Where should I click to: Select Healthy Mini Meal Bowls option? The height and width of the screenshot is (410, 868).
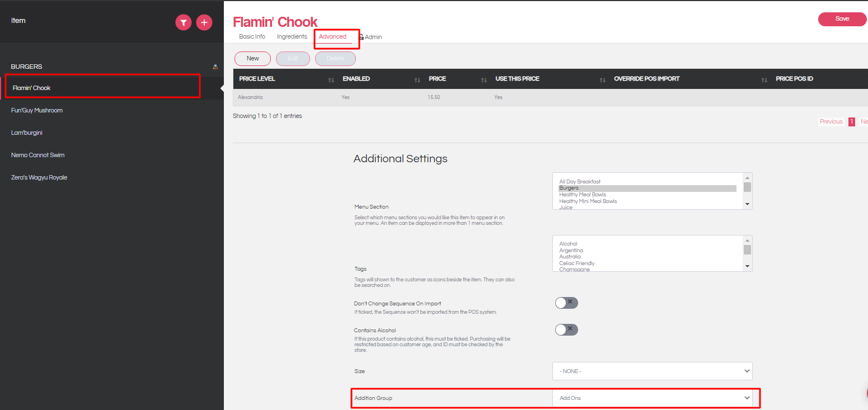click(648, 201)
